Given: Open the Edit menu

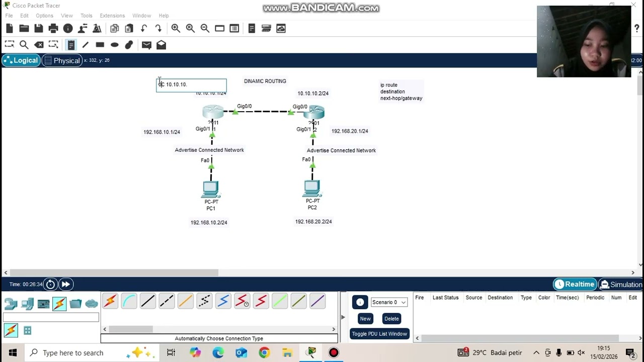Looking at the screenshot, I should point(24,16).
